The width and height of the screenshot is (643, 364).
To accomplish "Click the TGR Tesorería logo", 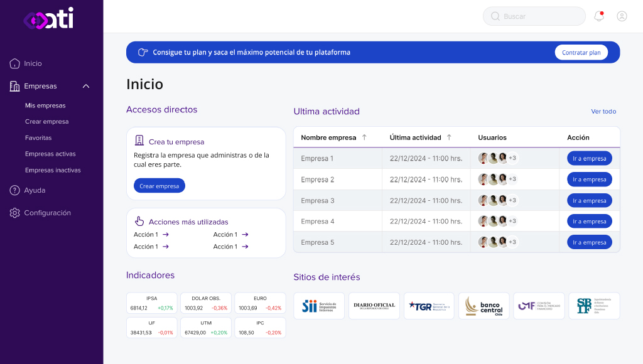I will 428,306.
